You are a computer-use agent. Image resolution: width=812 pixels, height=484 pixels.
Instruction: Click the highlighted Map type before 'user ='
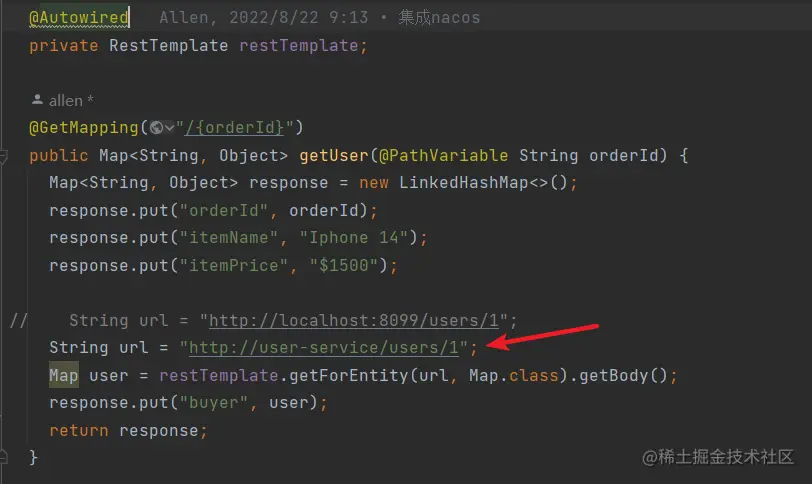pyautogui.click(x=64, y=375)
